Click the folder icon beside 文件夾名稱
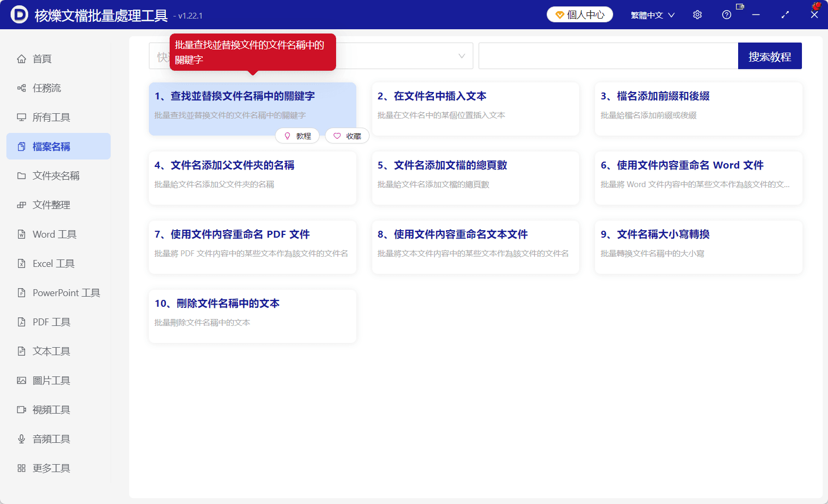828x504 pixels. click(x=21, y=176)
